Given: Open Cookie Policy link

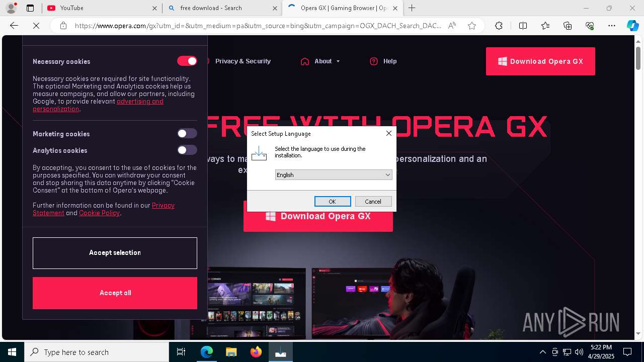Looking at the screenshot, I should [99, 213].
